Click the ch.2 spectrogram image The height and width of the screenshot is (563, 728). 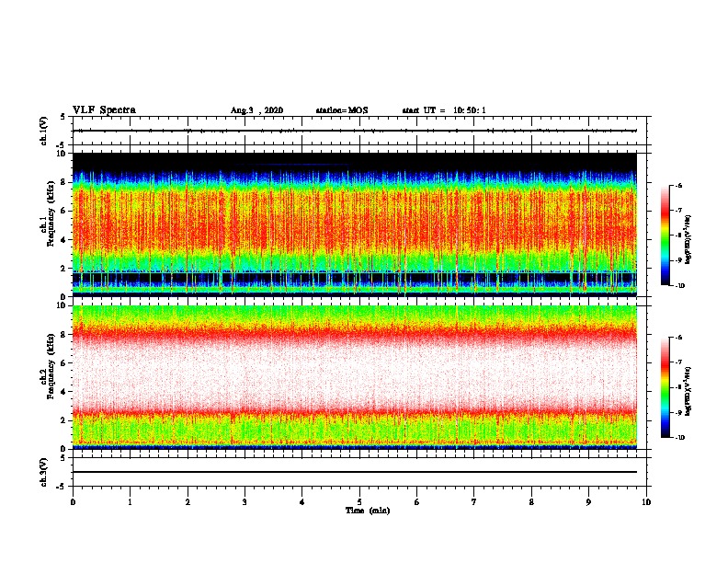355,377
